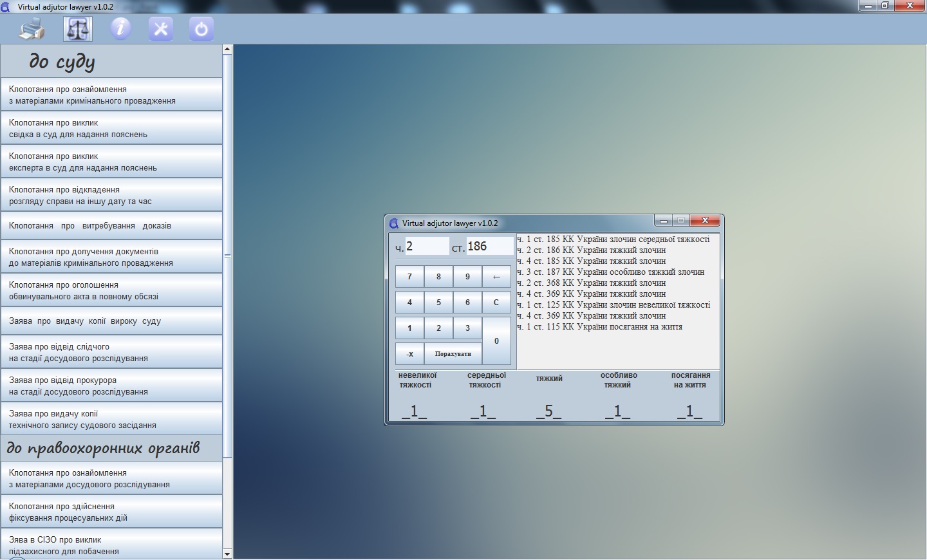The width and height of the screenshot is (927, 560).
Task: Open Клопотання про ознайомлення з матеріалами кримінального провадження
Action: click(111, 95)
